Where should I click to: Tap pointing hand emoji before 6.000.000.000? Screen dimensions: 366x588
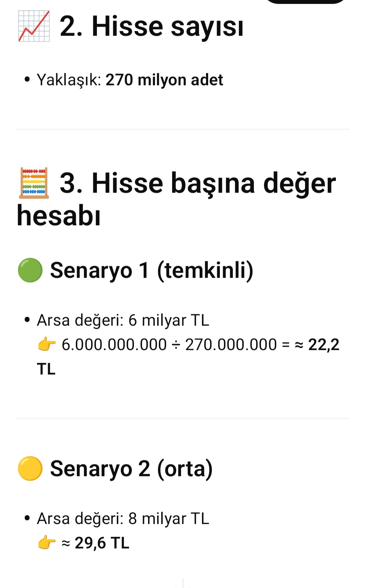point(47,345)
